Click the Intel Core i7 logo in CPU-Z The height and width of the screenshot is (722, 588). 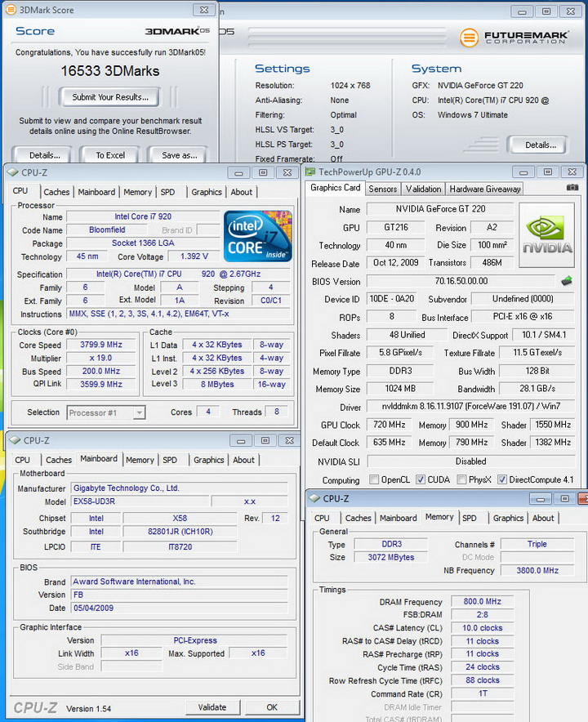click(258, 236)
